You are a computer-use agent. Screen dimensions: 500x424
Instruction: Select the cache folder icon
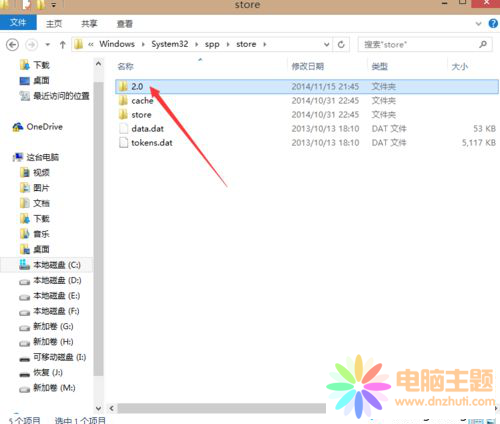coord(123,100)
